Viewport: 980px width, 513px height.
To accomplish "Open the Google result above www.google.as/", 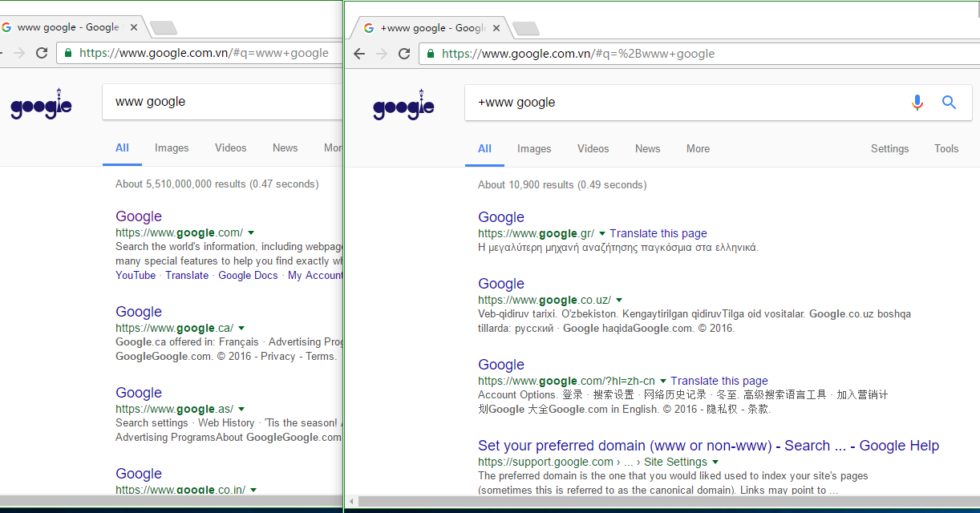I will click(x=139, y=393).
